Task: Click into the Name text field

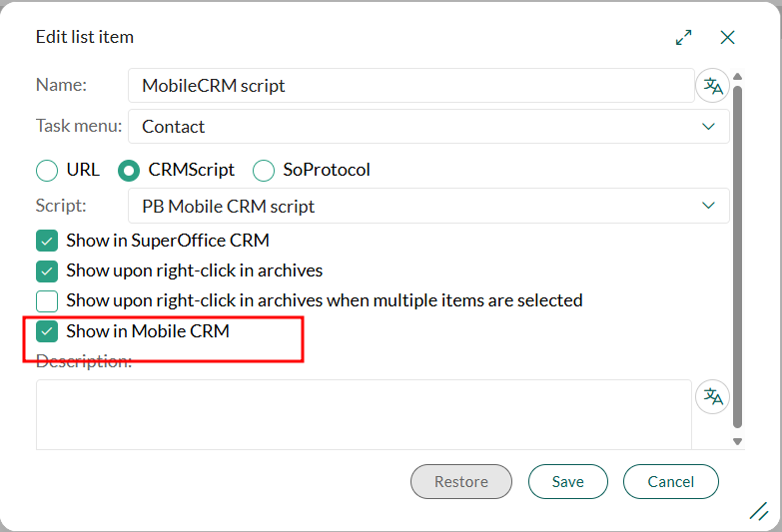Action: tap(409, 86)
